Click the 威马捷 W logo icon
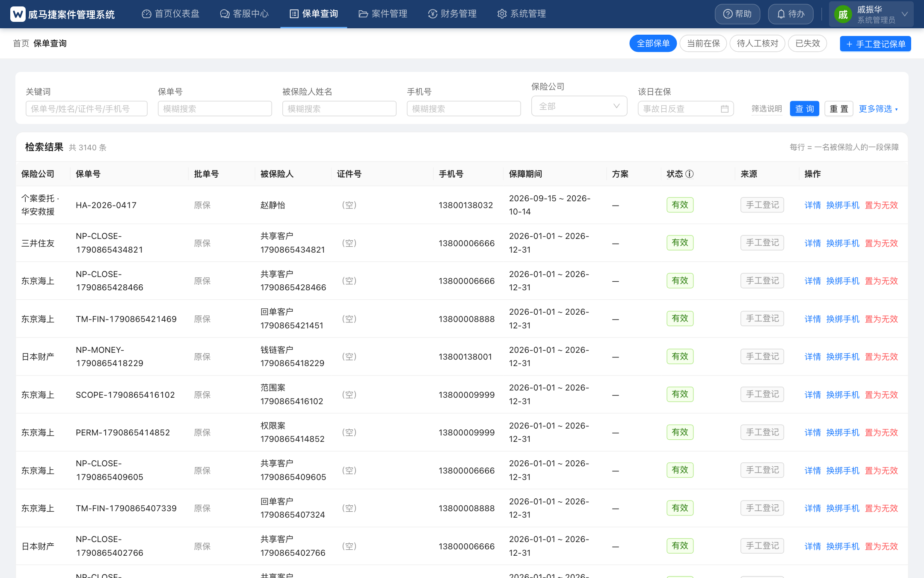The width and height of the screenshot is (924, 578). (18, 14)
